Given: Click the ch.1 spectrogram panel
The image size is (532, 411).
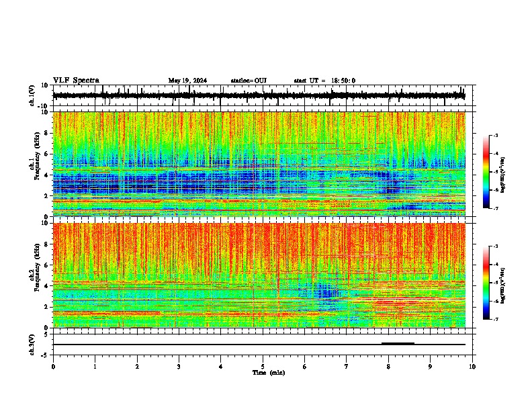Looking at the screenshot, I should click(x=259, y=164).
